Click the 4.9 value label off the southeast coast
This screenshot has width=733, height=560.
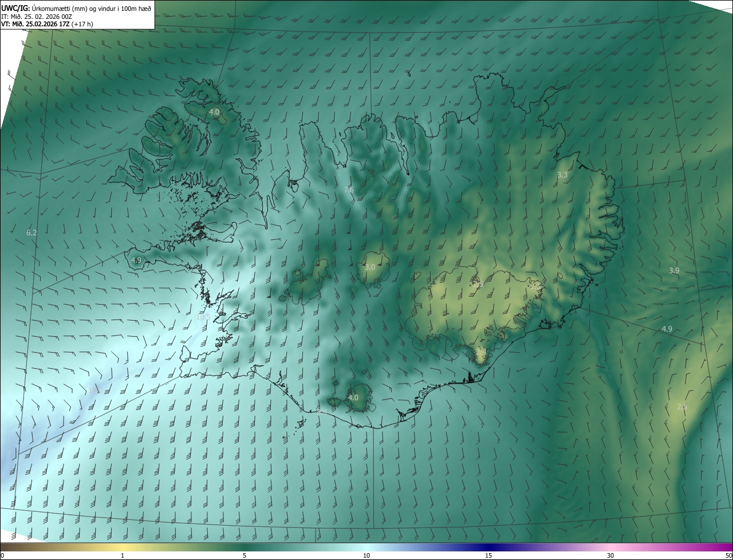click(x=667, y=329)
